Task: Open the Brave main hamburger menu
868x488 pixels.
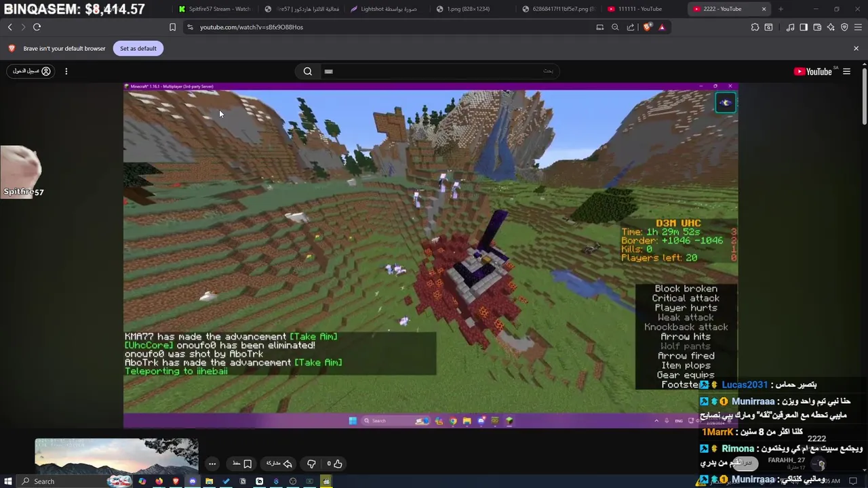Action: pyautogui.click(x=858, y=27)
